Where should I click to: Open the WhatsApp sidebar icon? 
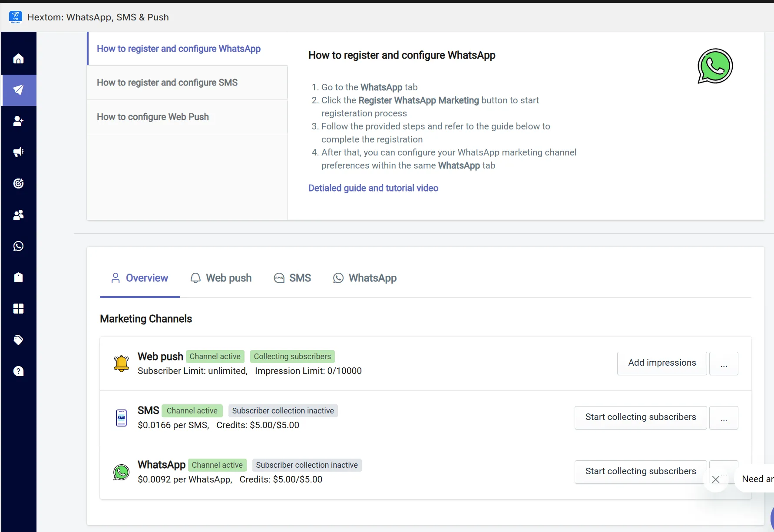click(x=18, y=246)
